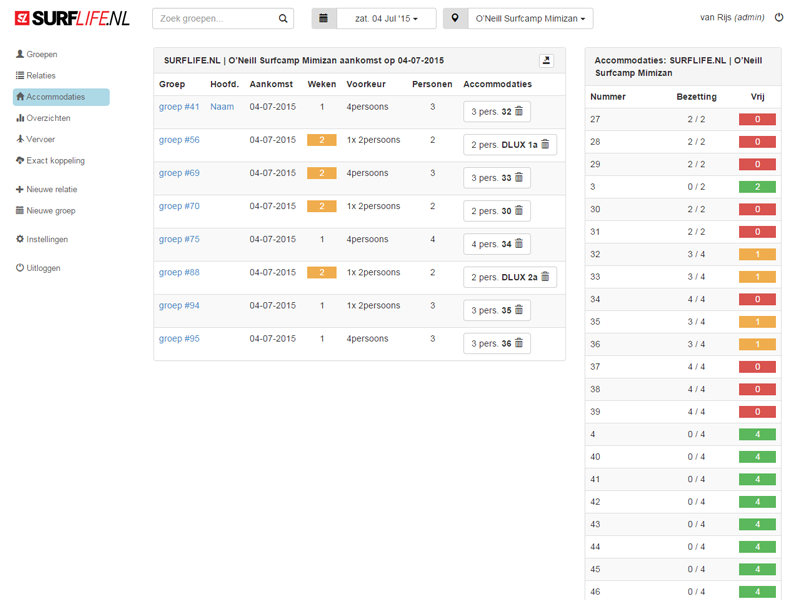Screen dimensions: 800x600
Task: Click the Voorkeur column header
Action: pyautogui.click(x=366, y=84)
